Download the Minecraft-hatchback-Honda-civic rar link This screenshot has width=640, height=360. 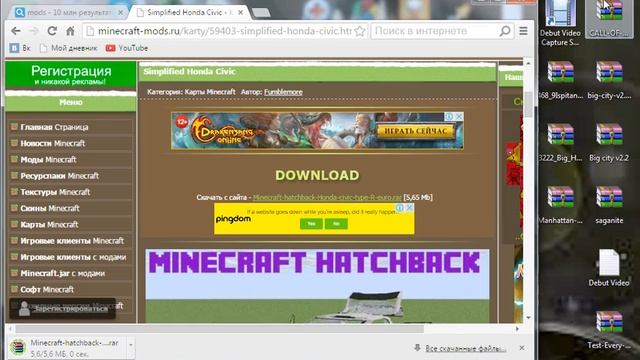(327, 198)
